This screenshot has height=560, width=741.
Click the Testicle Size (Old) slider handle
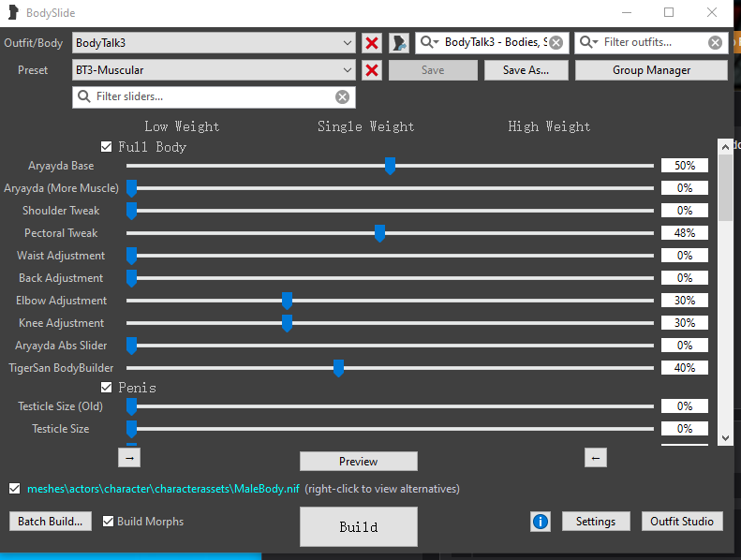point(131,406)
